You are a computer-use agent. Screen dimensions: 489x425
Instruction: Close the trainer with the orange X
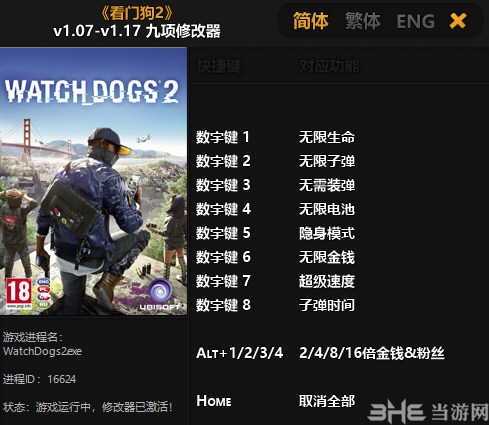458,21
